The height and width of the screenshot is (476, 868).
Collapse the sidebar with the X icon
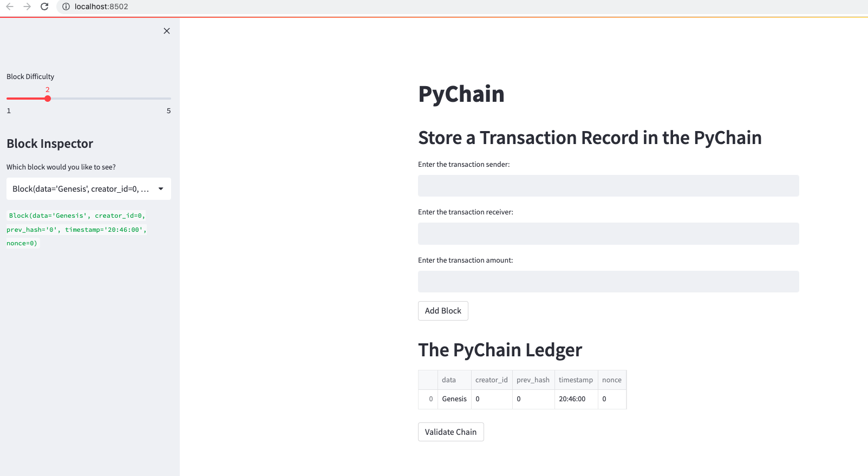[x=166, y=31]
